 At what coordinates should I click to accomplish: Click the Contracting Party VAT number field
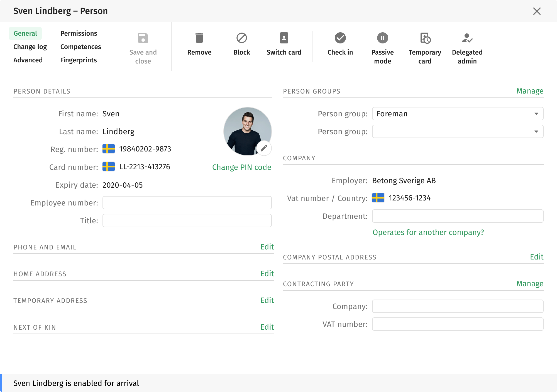(x=458, y=324)
